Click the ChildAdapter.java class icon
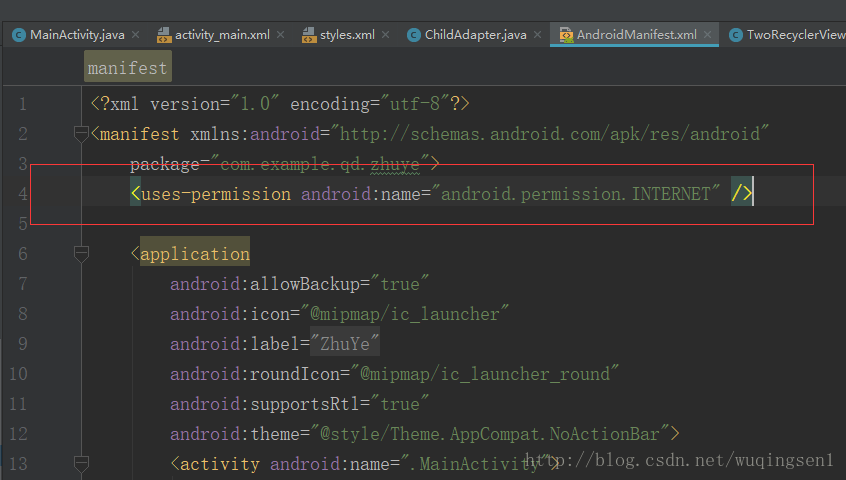The height and width of the screenshot is (480, 846). pyautogui.click(x=414, y=35)
